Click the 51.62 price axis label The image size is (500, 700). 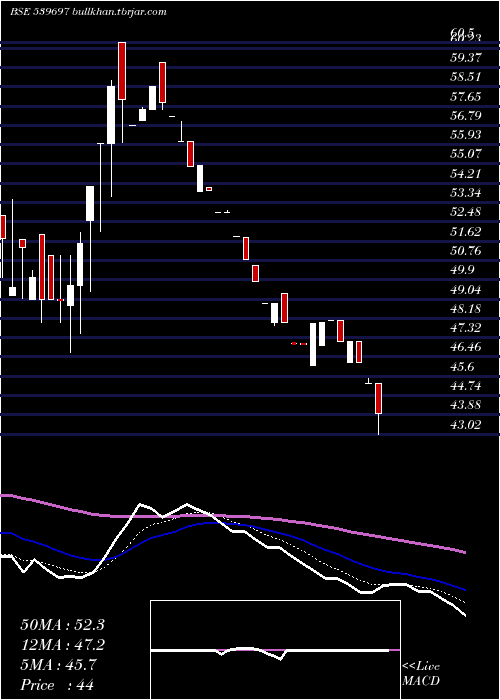pyautogui.click(x=465, y=232)
